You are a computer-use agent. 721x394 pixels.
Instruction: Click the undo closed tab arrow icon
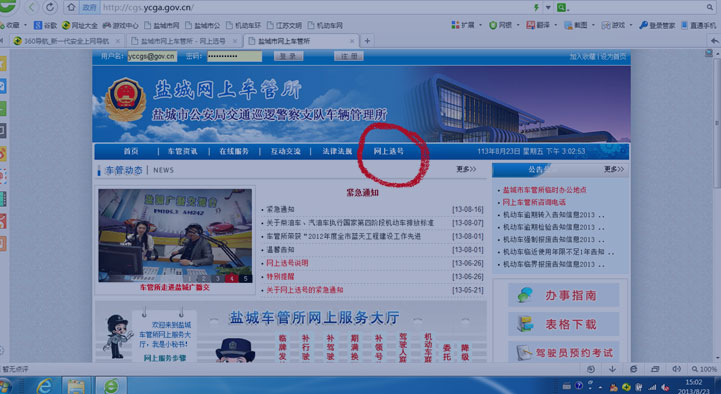[x=714, y=41]
